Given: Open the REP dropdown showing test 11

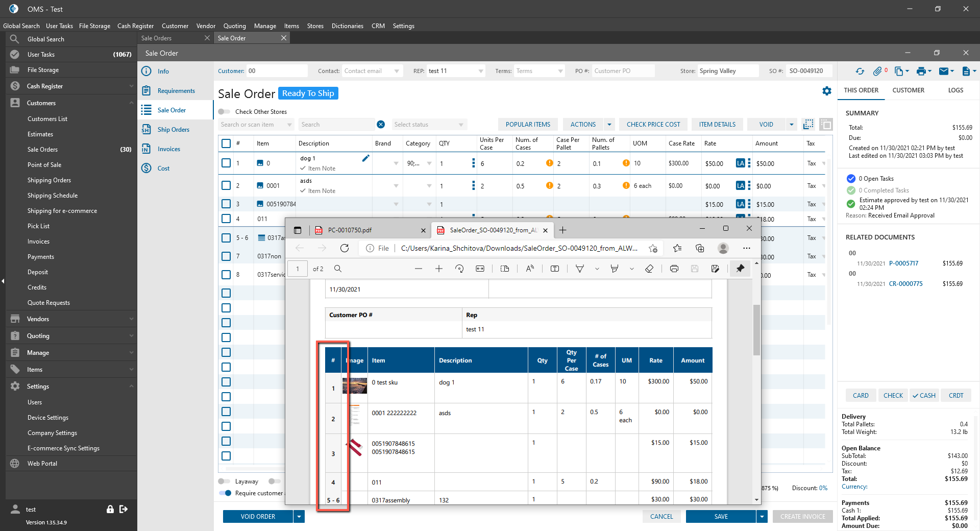Looking at the screenshot, I should coord(455,71).
